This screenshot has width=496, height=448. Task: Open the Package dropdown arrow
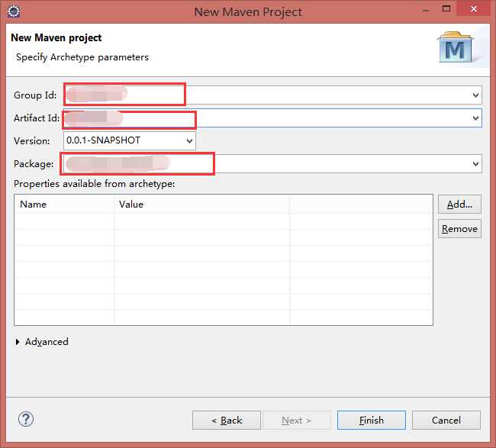point(475,164)
